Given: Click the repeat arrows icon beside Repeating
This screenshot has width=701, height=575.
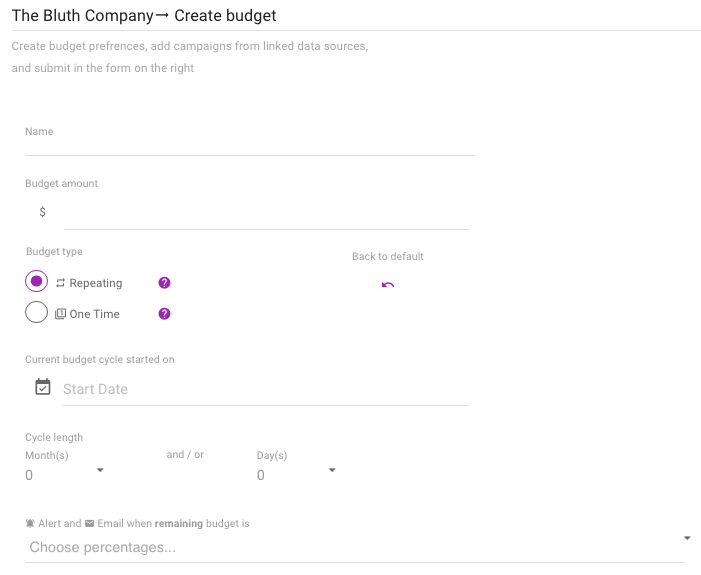Looking at the screenshot, I should 60,284.
